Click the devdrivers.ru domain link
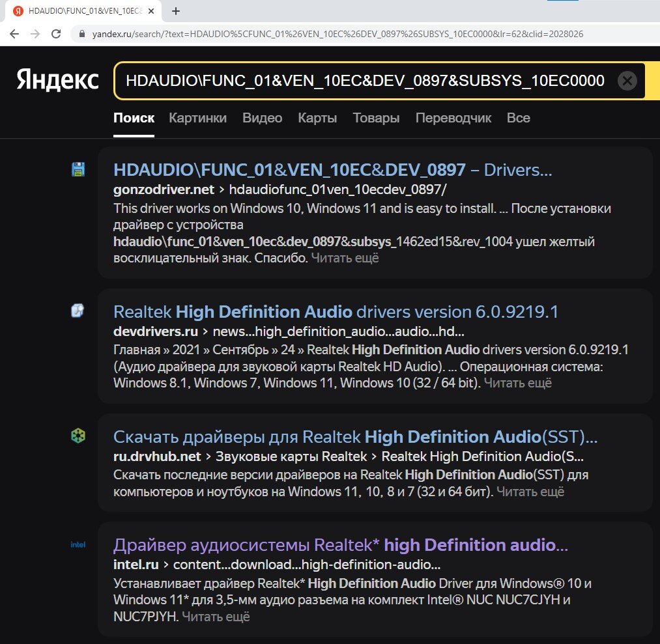The height and width of the screenshot is (644, 660). pyautogui.click(x=155, y=331)
